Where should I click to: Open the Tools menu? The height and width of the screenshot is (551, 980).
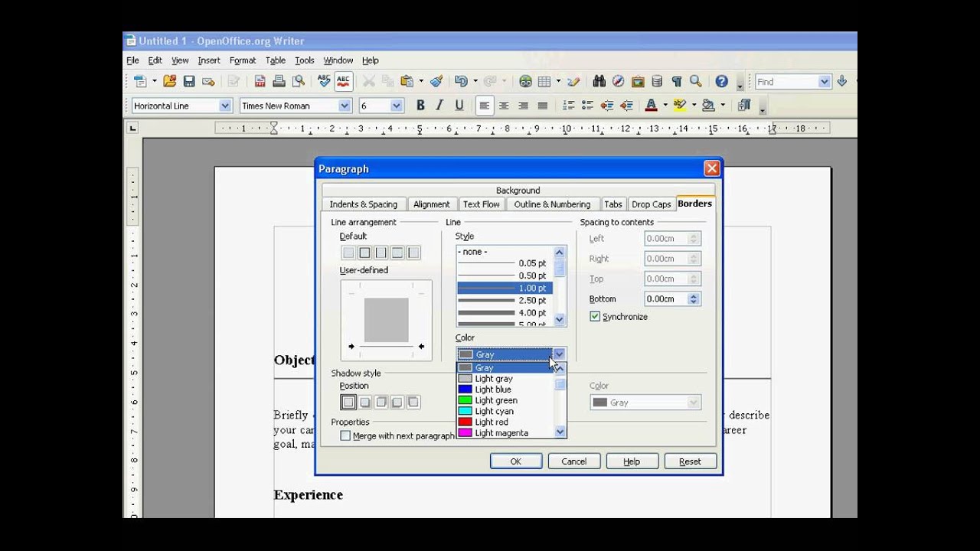(x=305, y=60)
